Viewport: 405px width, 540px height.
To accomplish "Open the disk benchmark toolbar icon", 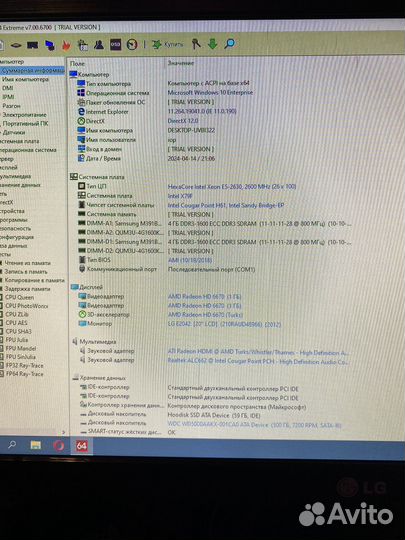I will [16, 45].
